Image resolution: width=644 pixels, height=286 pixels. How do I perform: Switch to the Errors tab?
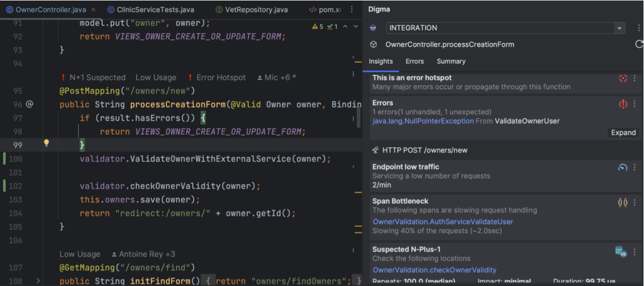pos(414,61)
